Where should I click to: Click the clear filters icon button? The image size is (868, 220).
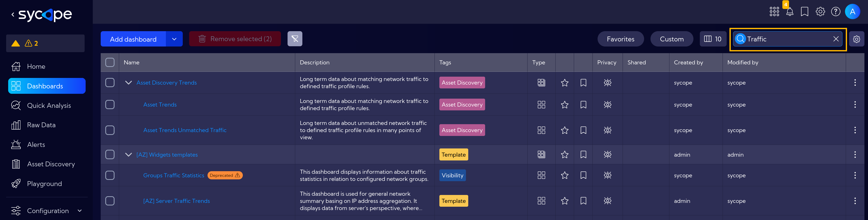click(295, 39)
